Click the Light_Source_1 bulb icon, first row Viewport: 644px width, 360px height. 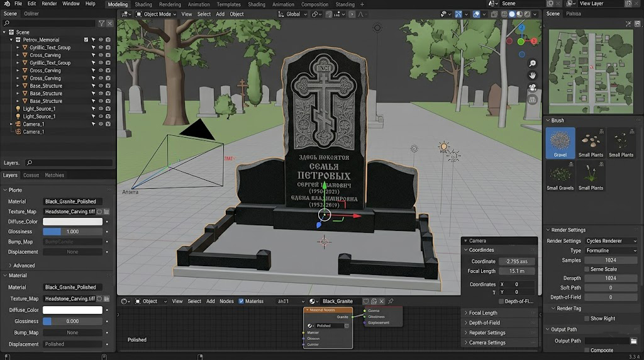tap(18, 109)
